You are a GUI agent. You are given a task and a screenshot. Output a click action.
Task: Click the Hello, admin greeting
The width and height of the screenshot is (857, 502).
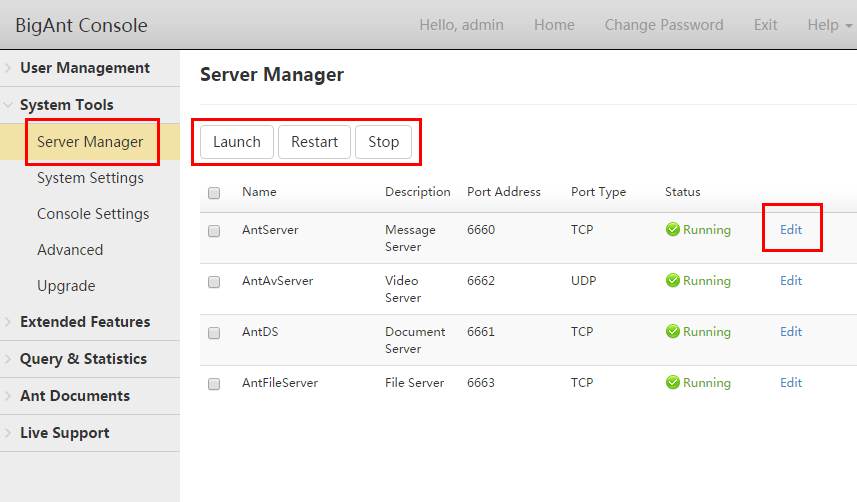point(461,25)
